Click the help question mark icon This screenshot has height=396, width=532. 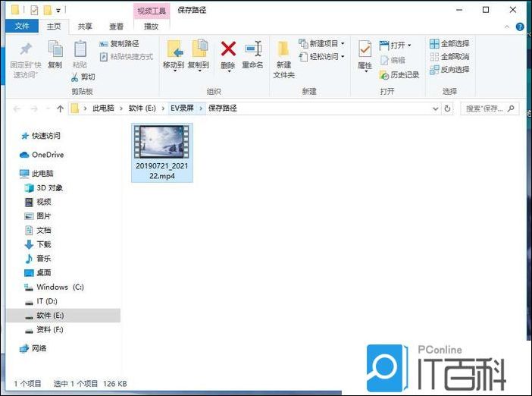coord(520,27)
